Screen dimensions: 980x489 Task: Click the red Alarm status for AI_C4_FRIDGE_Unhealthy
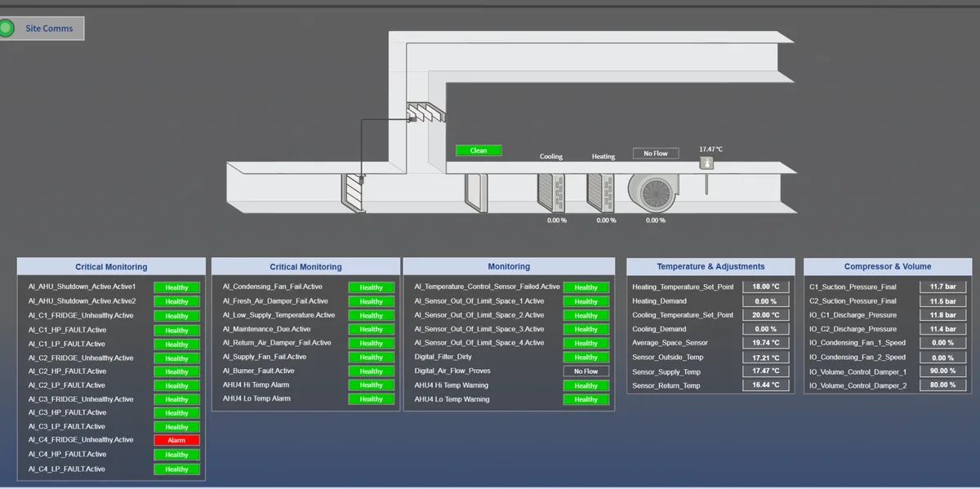pos(177,440)
